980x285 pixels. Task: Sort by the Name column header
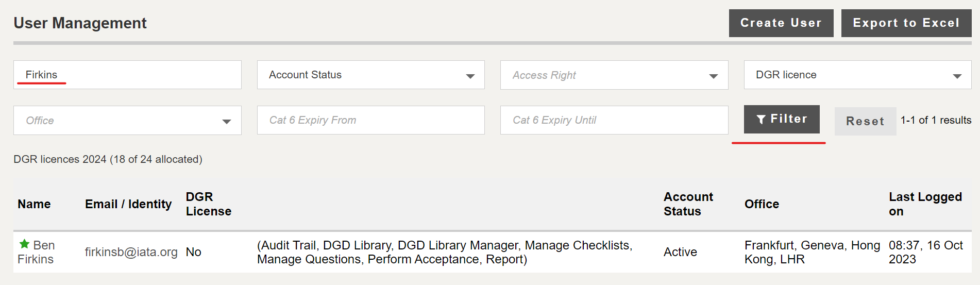34,204
